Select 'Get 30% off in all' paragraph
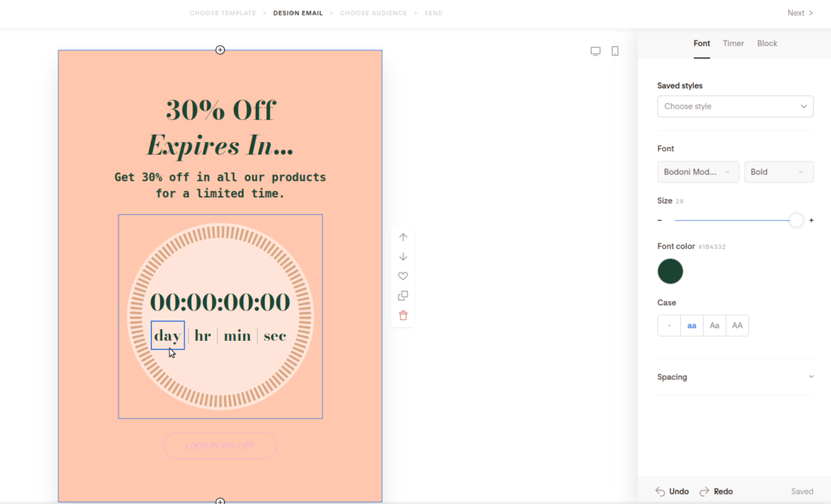Image resolution: width=831 pixels, height=504 pixels. point(220,185)
